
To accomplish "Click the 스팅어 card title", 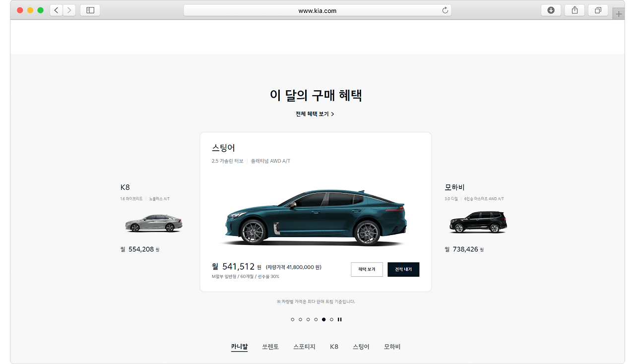I will (x=223, y=148).
